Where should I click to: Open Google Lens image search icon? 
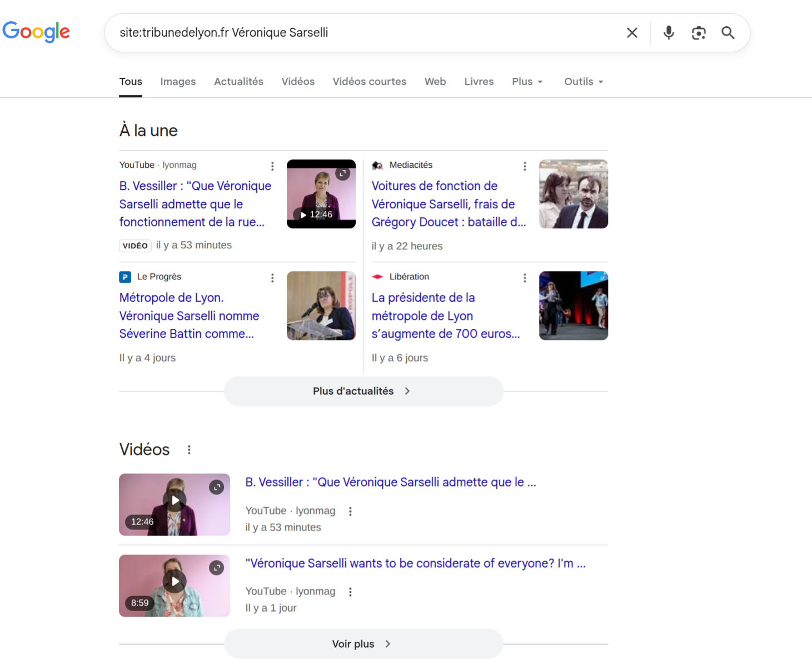pos(699,33)
